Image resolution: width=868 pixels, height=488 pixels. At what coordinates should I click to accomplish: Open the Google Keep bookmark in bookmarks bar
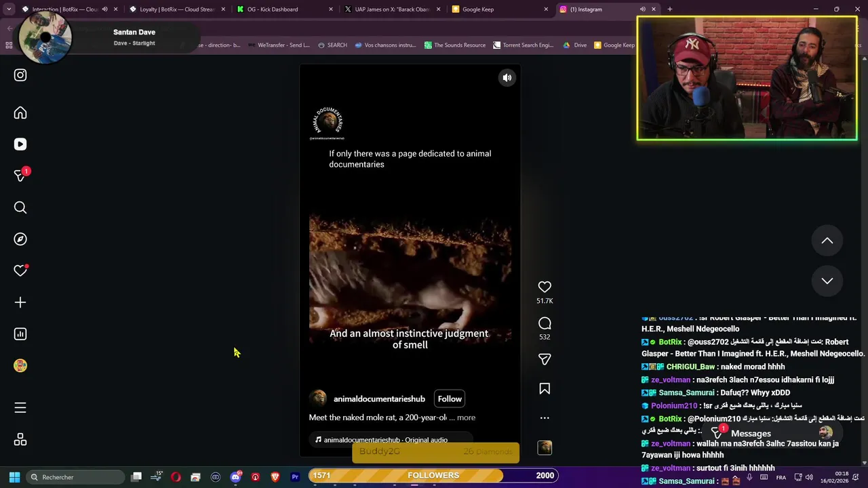(614, 45)
